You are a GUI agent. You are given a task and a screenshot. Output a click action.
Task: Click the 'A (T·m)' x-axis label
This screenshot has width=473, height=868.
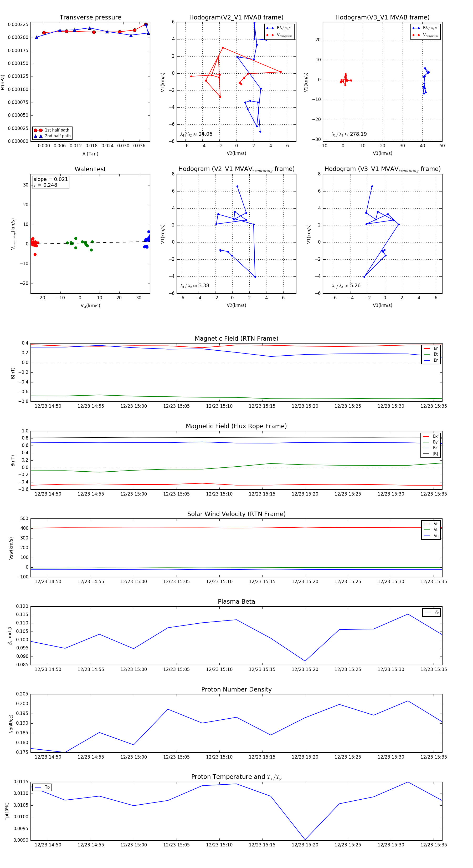(90, 154)
